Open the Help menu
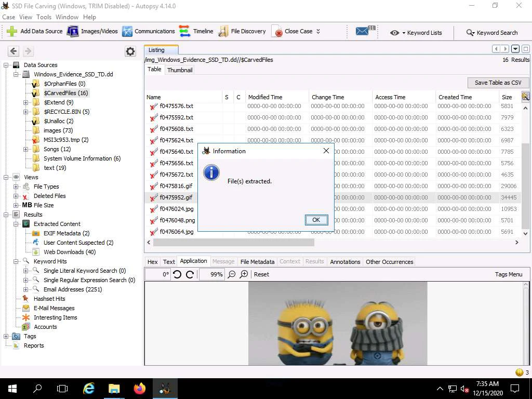532x399 pixels. pyautogui.click(x=89, y=17)
